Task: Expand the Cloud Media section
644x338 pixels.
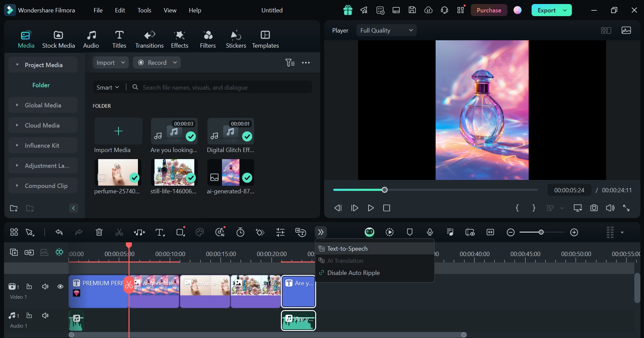Action: tap(17, 125)
